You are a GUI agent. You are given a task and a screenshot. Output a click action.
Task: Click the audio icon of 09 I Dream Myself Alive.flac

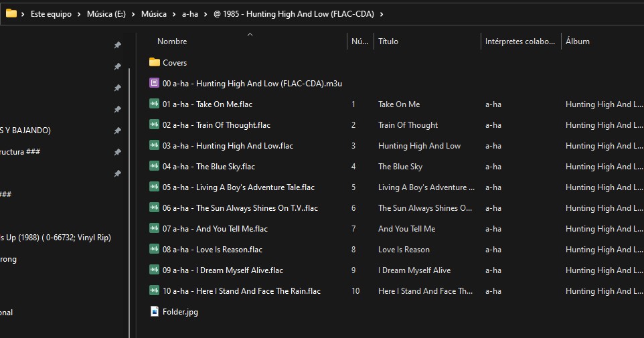154,270
